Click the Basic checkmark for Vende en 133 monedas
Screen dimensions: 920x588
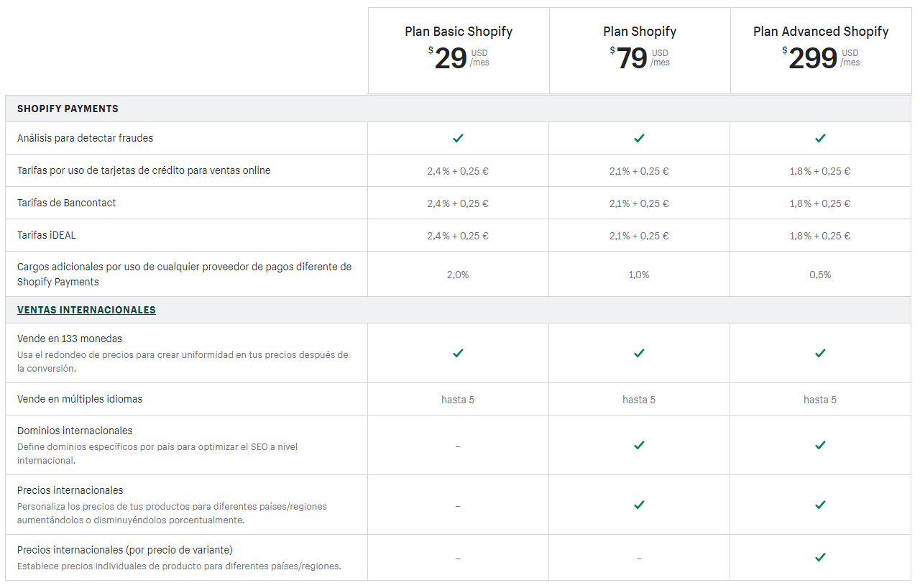pos(459,353)
